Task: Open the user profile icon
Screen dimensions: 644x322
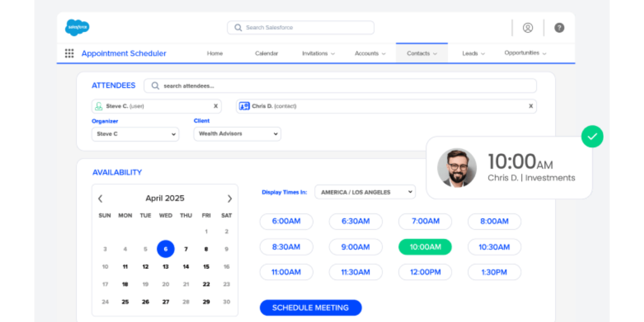Action: point(527,28)
